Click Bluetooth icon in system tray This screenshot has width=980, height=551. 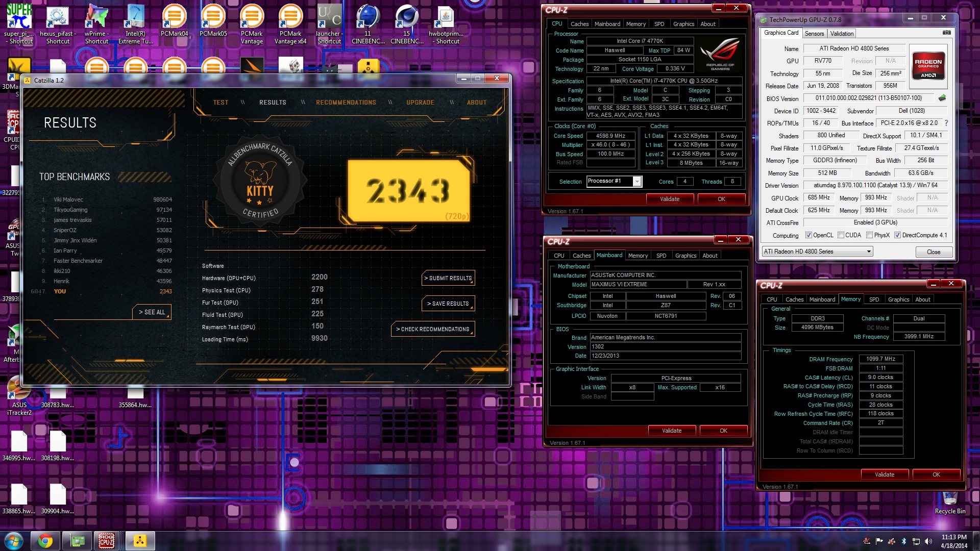click(903, 541)
